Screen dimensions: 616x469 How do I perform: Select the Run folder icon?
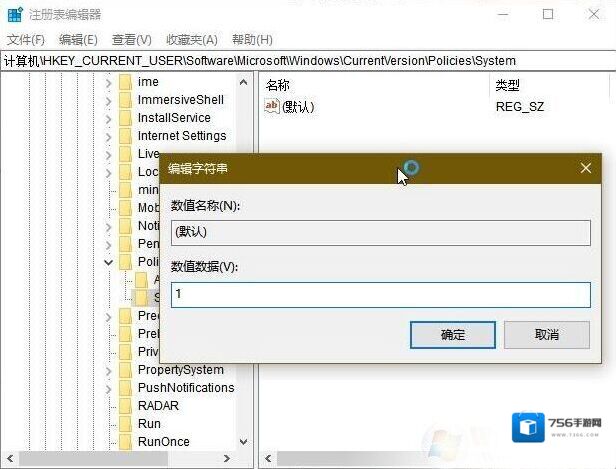(x=125, y=424)
